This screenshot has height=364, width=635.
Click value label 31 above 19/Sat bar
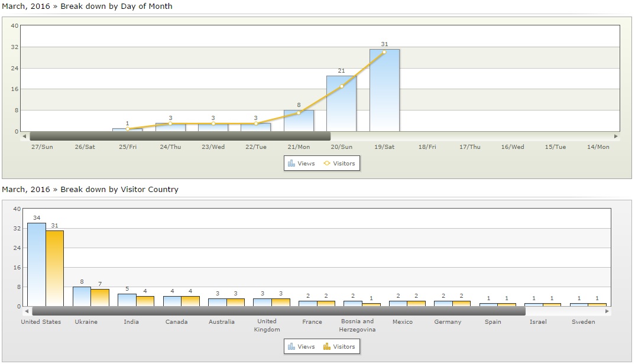[x=384, y=44]
